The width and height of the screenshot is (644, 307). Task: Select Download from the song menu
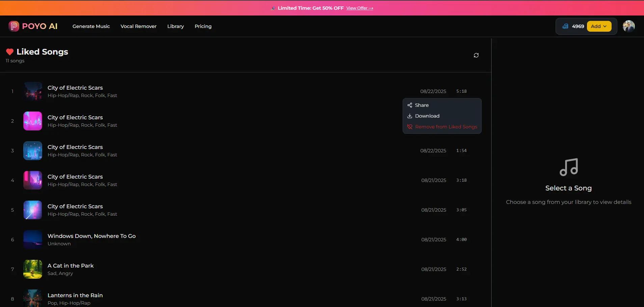[427, 116]
